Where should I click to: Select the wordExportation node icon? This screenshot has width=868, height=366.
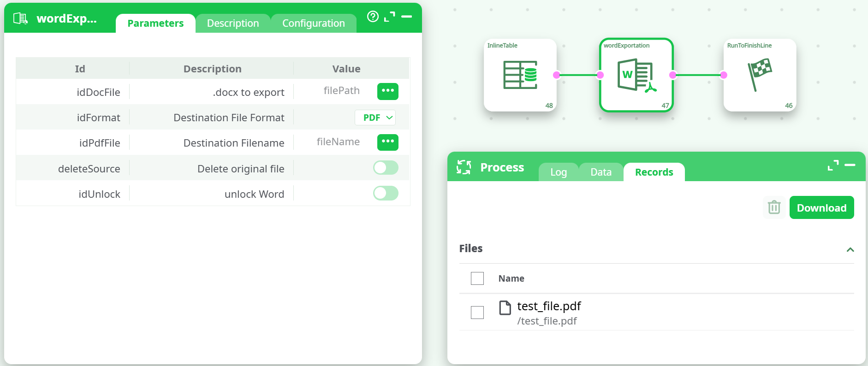pyautogui.click(x=636, y=75)
